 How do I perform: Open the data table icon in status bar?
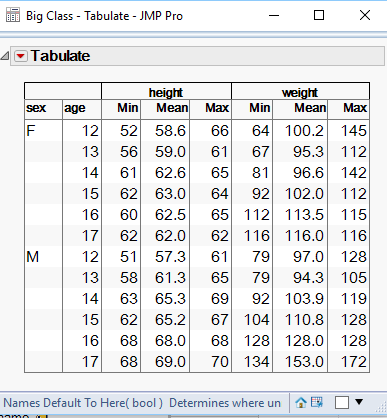(317, 402)
